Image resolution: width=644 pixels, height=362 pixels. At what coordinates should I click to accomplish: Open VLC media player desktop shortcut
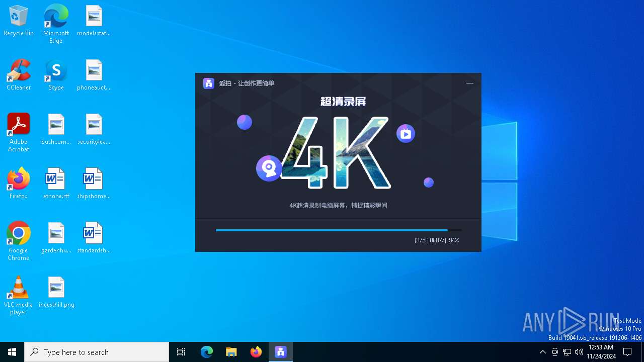(x=19, y=296)
